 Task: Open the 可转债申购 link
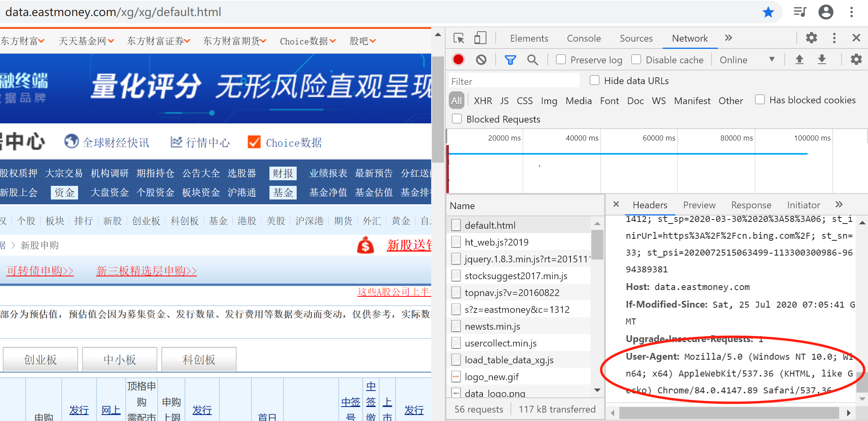pyautogui.click(x=40, y=271)
